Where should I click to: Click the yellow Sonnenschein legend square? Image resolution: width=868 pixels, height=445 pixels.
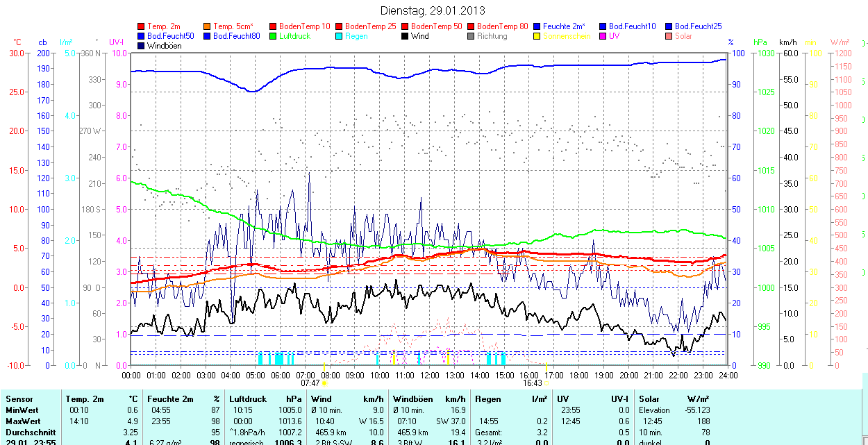pos(537,36)
